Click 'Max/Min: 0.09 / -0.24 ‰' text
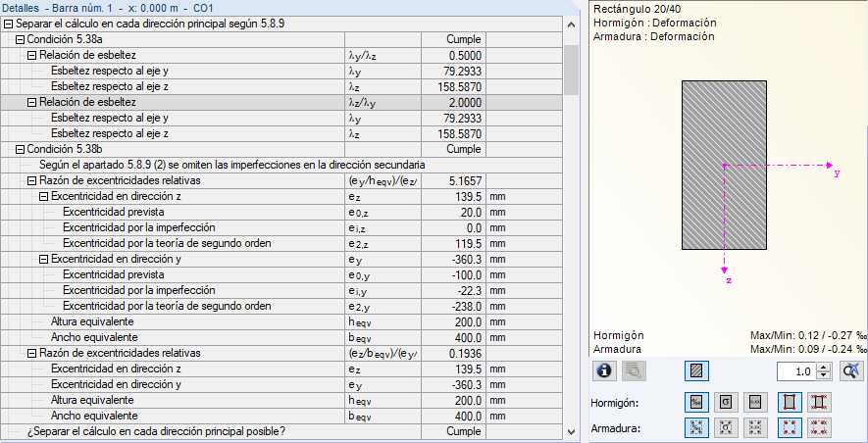The height and width of the screenshot is (443, 868). pyautogui.click(x=809, y=349)
